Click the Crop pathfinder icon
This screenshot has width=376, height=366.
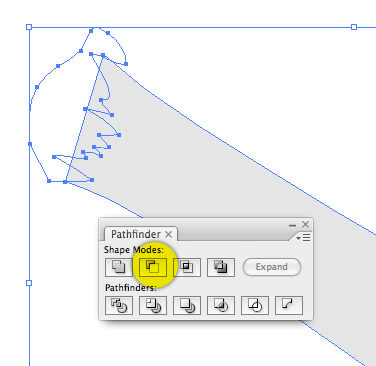(221, 305)
